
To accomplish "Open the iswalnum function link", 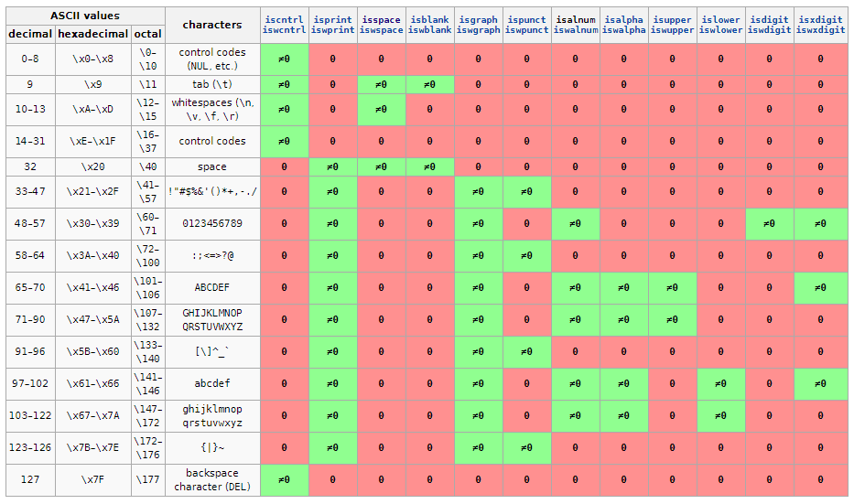I will click(576, 30).
